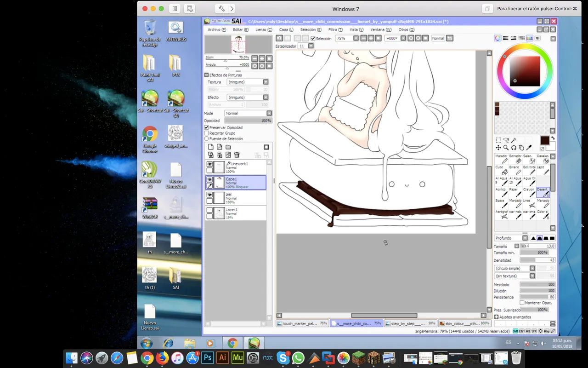This screenshot has height=368, width=588.
Task: Select Fuente de Selección option
Action: tap(207, 138)
